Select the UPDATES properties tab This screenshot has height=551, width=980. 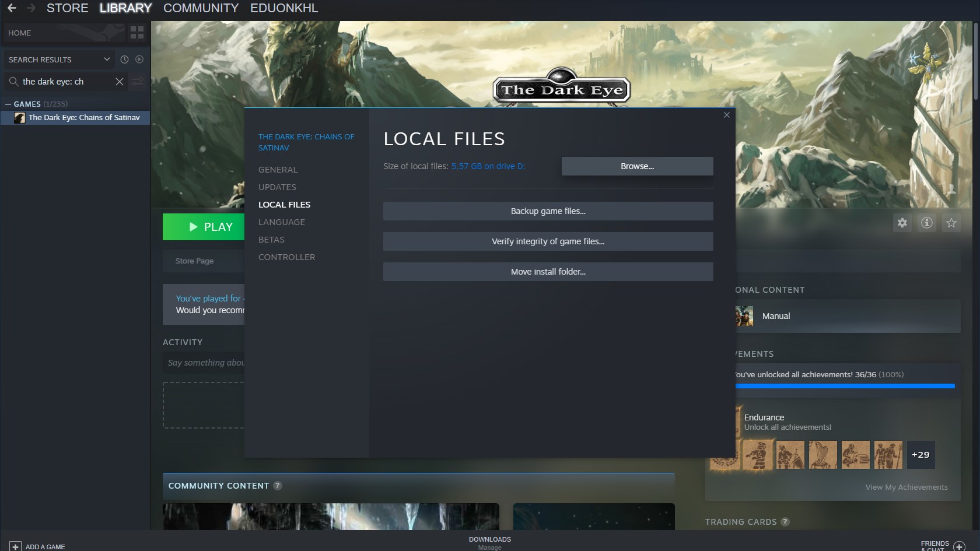(x=278, y=187)
